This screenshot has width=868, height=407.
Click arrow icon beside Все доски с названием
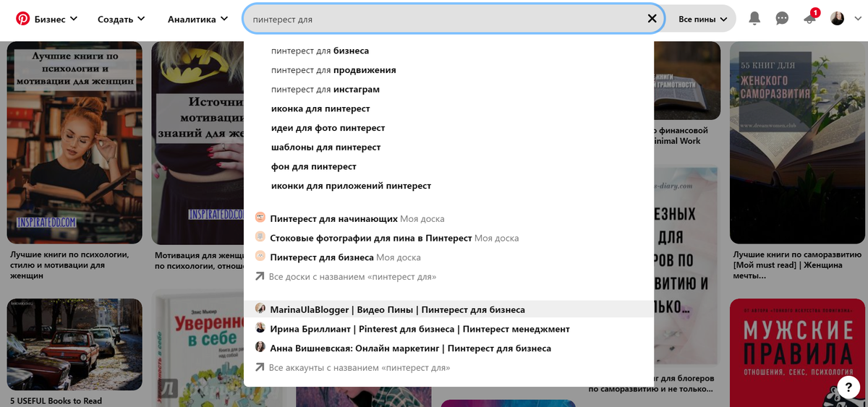tap(260, 276)
